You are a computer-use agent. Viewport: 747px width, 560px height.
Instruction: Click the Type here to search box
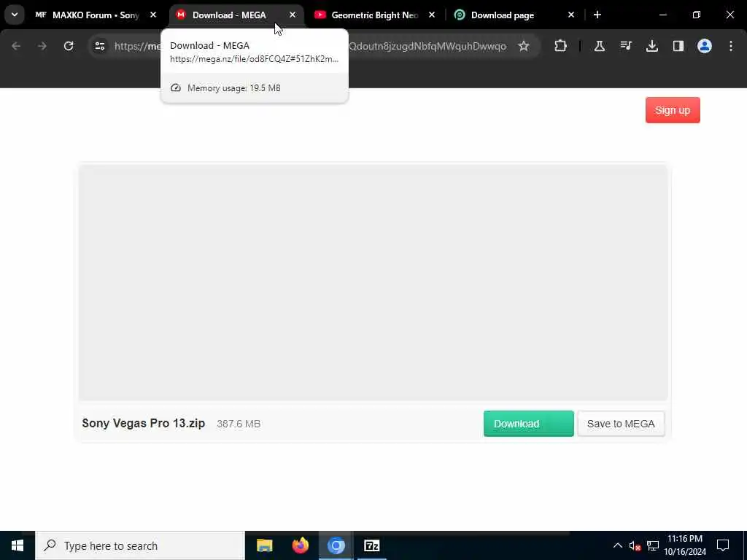point(140,545)
